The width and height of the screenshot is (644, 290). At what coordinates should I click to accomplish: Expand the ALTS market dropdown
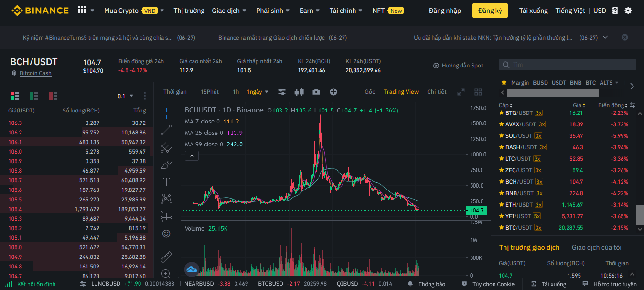609,83
